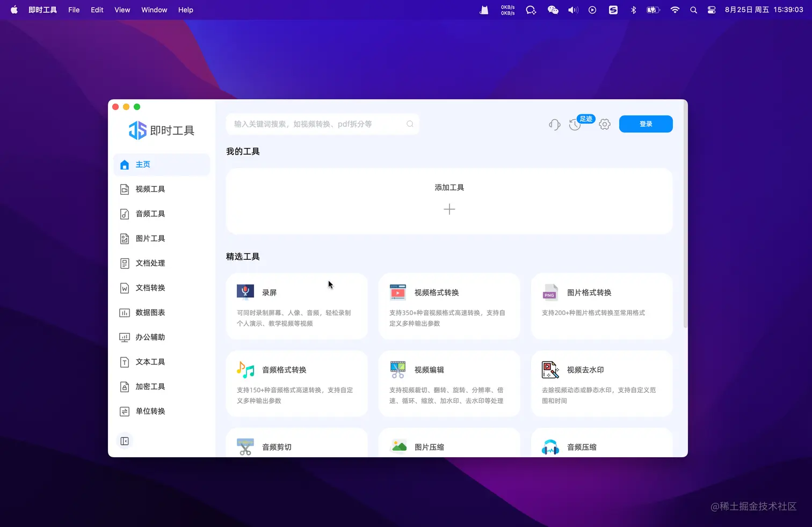Open the 即时工具 app menu
This screenshot has width=812, height=527.
[x=42, y=10]
